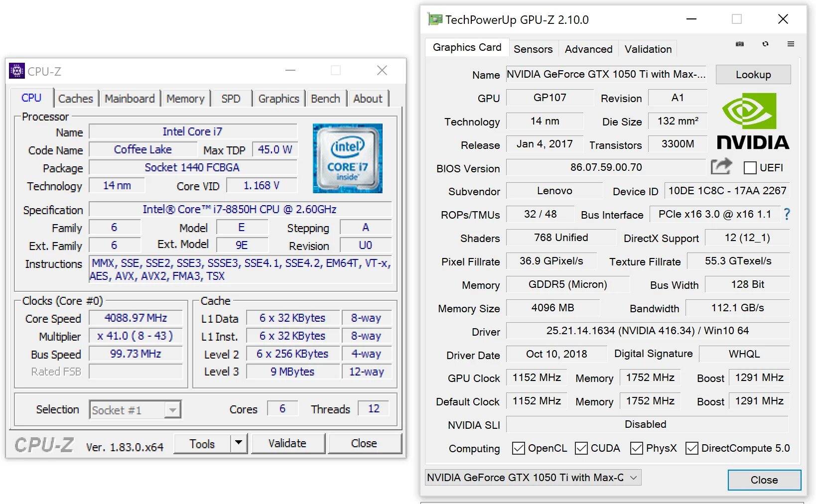The height and width of the screenshot is (504, 816).
Task: Click the Threads value 12
Action: click(374, 408)
